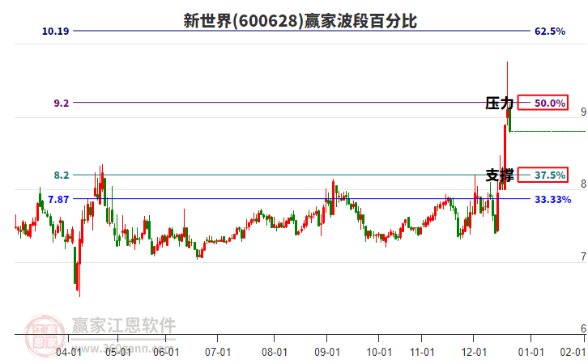Viewport: 588px width, 364px height.
Task: Click the chart title 新世界(600628)赢家波段百分比
Action: (x=300, y=20)
